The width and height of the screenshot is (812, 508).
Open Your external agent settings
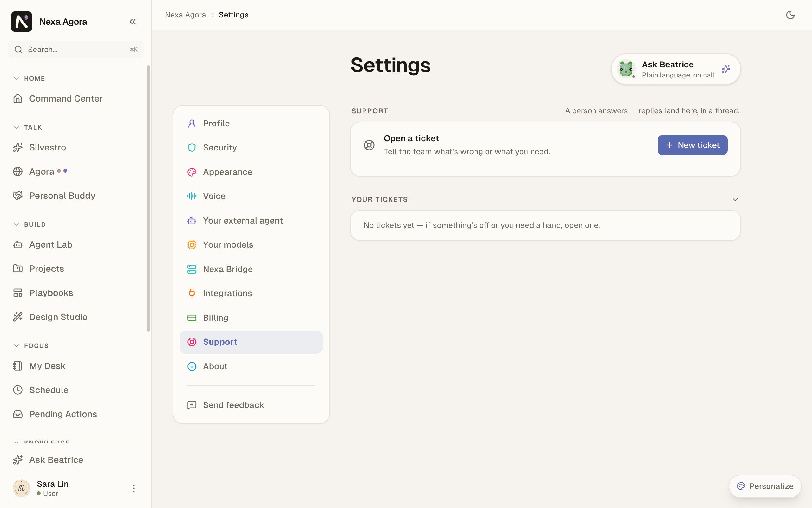[251, 221]
